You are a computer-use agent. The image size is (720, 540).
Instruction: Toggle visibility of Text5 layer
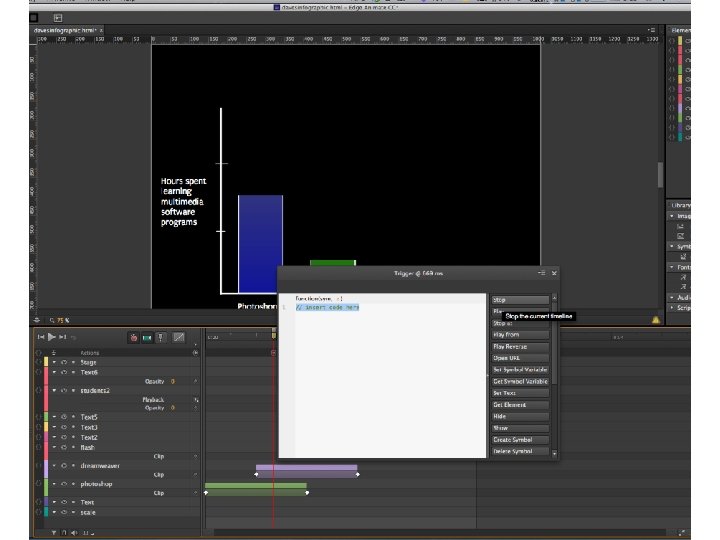click(63, 416)
